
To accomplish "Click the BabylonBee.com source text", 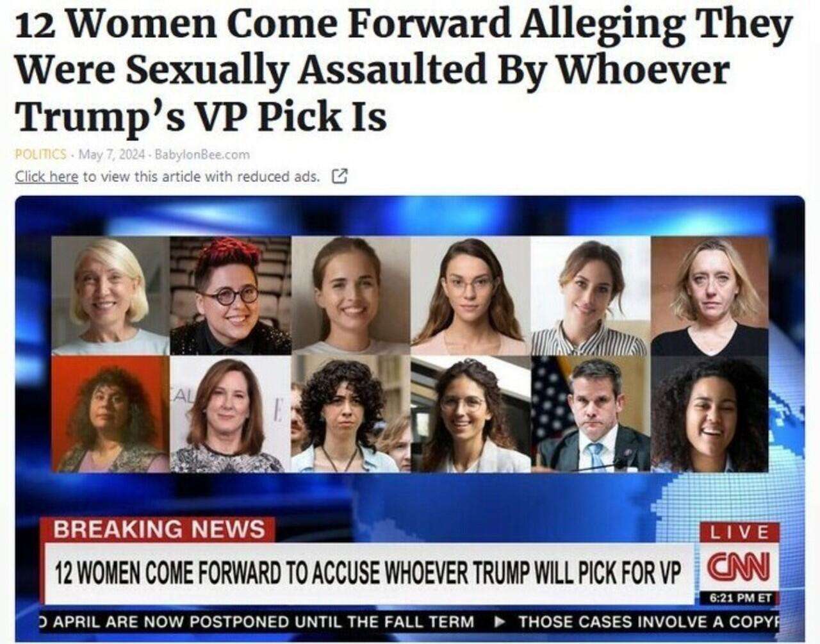I will click(202, 154).
